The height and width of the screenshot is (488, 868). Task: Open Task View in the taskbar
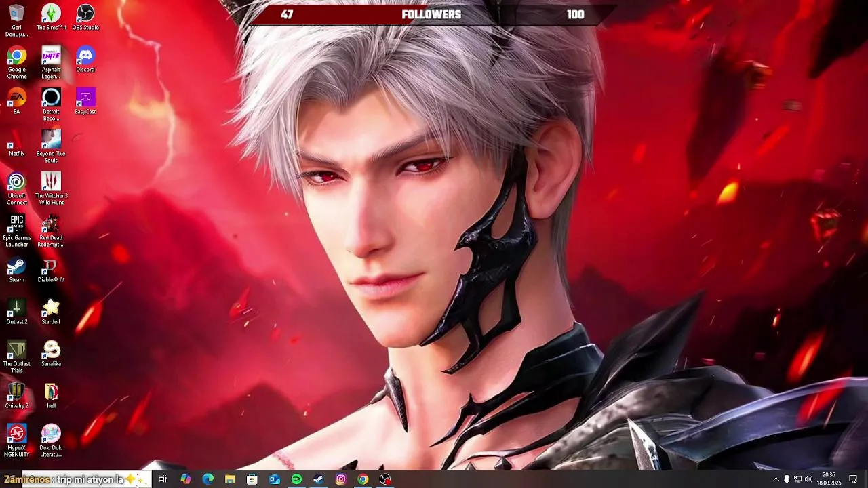click(x=163, y=479)
